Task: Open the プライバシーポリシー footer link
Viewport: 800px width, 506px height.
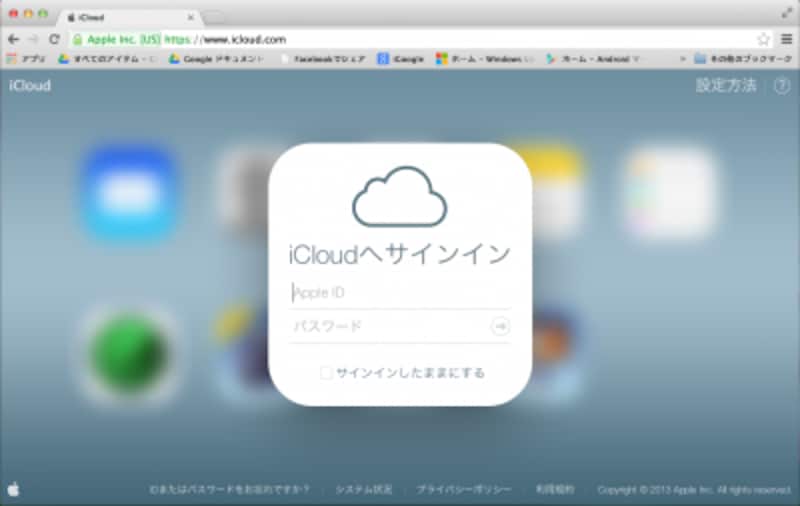Action: [x=464, y=489]
